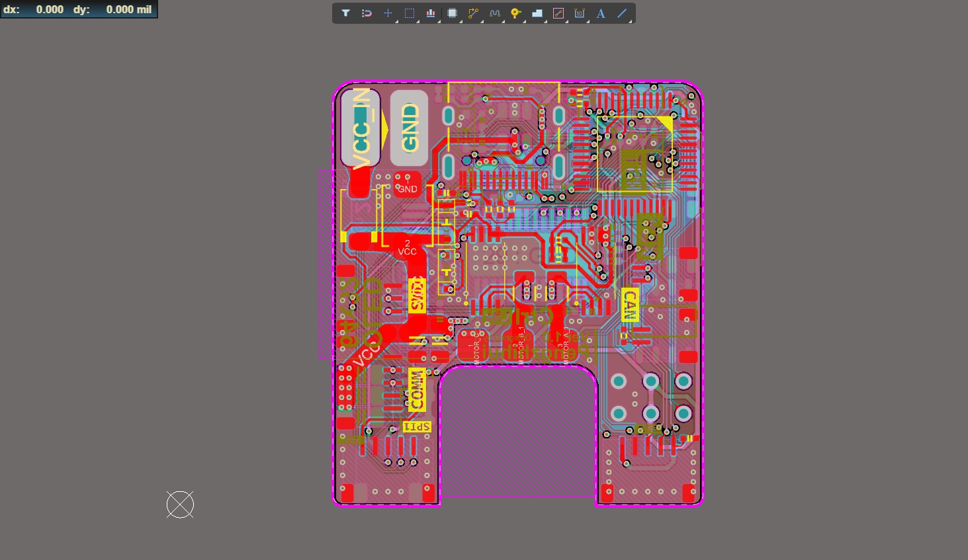Click the yellow CAN silkscreen label
This screenshot has width=968, height=560.
(630, 305)
